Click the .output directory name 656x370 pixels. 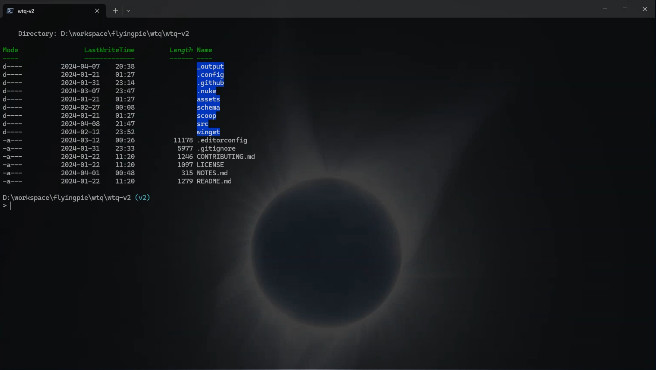point(210,67)
